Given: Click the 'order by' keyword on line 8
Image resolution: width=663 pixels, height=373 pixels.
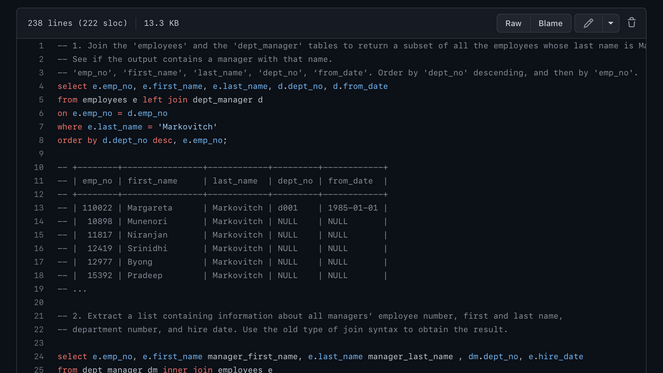Looking at the screenshot, I should (77, 140).
